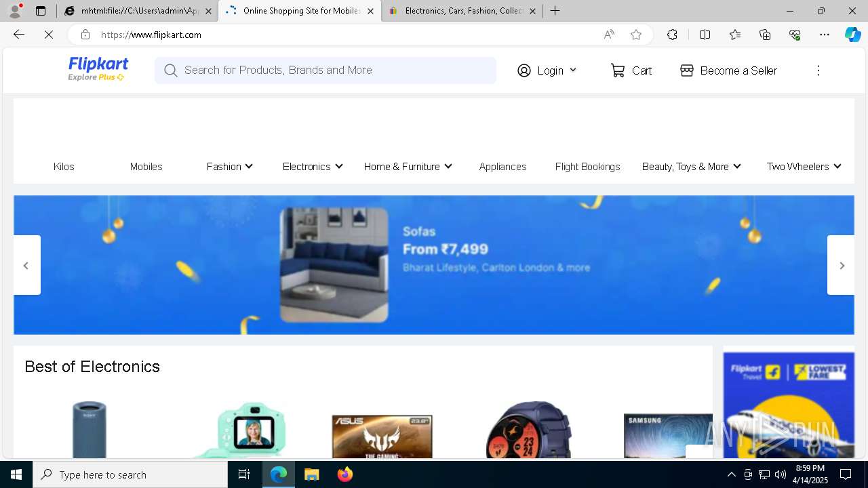Open the Extensions puzzle icon
The image size is (868, 488).
click(x=672, y=35)
